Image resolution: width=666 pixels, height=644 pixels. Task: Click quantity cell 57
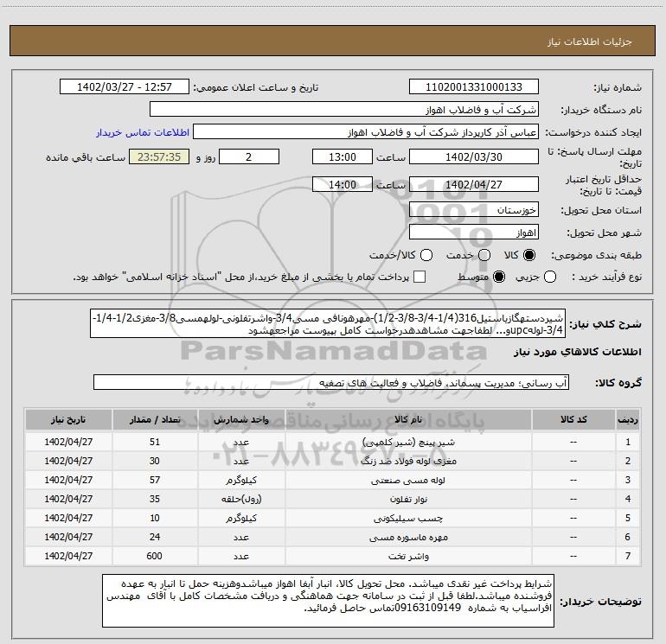[155, 480]
